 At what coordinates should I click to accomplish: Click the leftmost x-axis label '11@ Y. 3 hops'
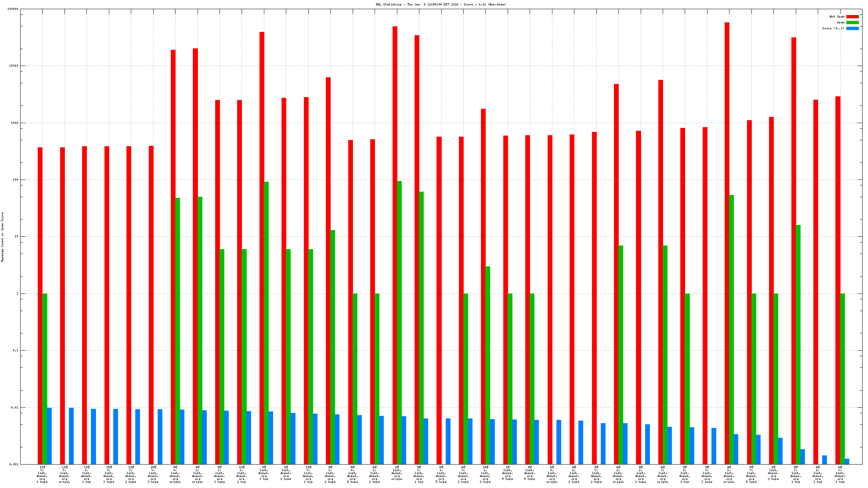42,474
